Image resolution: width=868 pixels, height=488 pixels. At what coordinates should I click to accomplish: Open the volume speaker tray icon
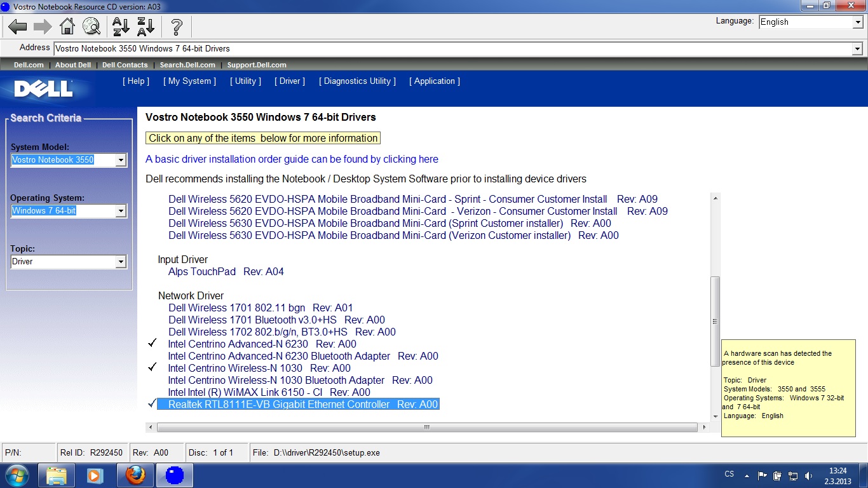pos(808,475)
